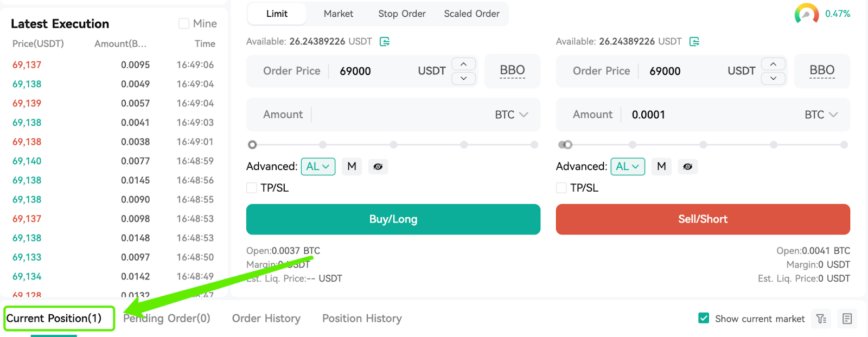
Task: Open the document list icon at bottom right
Action: click(847, 319)
